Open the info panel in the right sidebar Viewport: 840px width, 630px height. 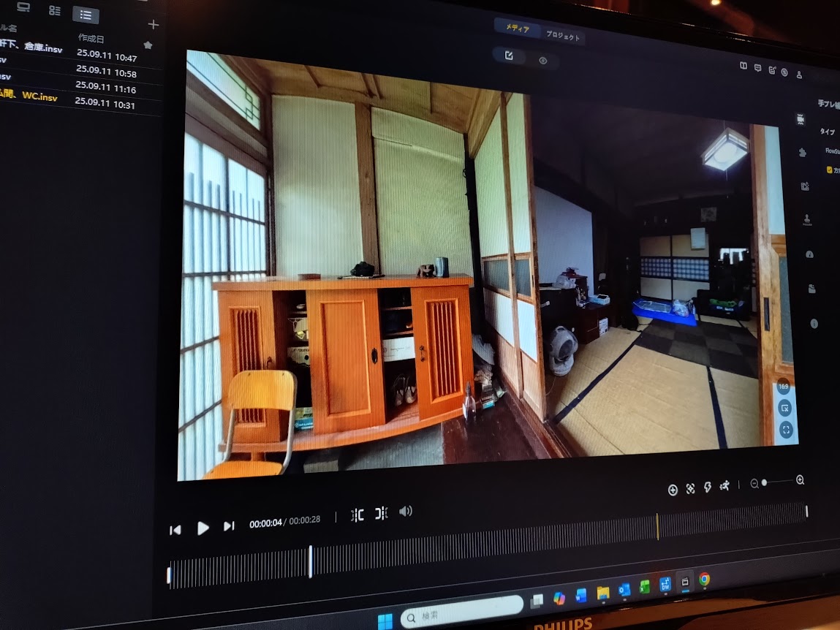tap(814, 324)
